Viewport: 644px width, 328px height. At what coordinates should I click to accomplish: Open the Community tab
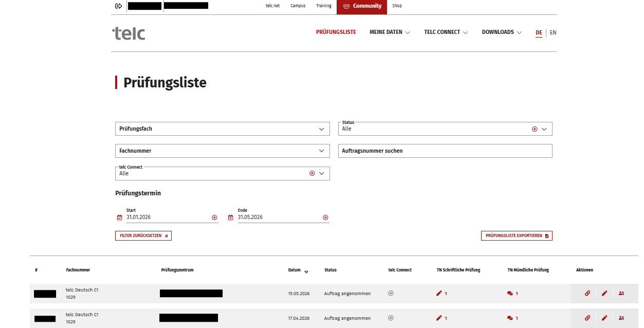pos(362,6)
